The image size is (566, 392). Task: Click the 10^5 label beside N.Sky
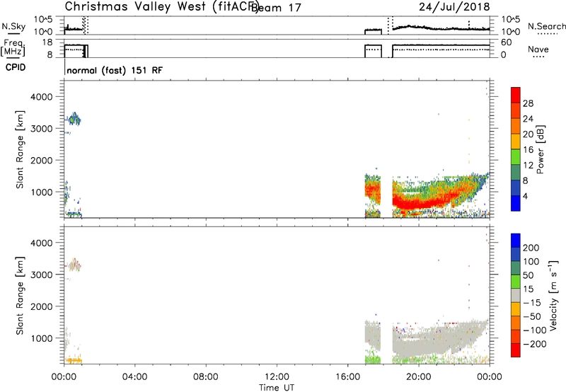(x=43, y=20)
